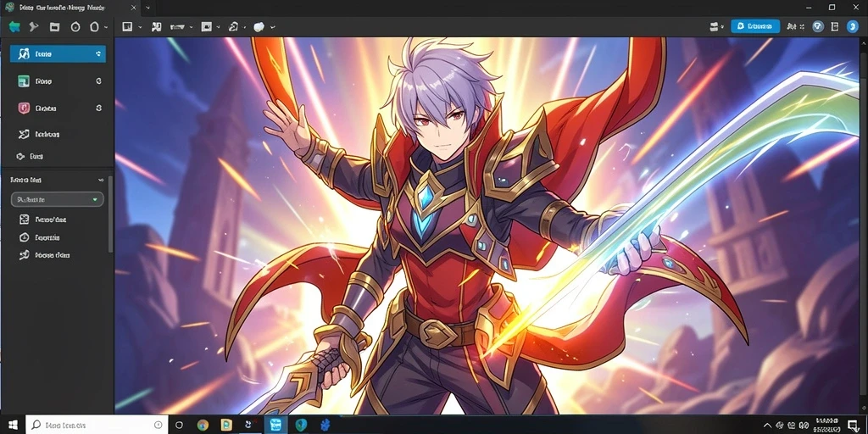Open the tab list chevron in title bar

coord(147,8)
